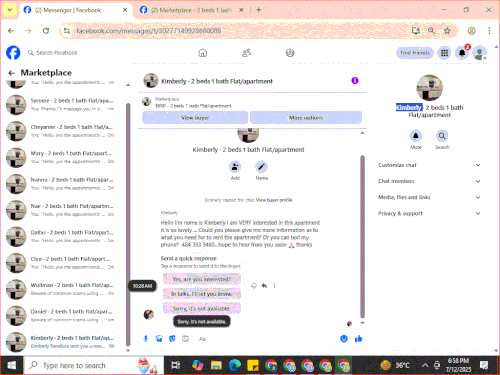Open a new browser tab
Screen dimensions: 500x375
point(259,10)
